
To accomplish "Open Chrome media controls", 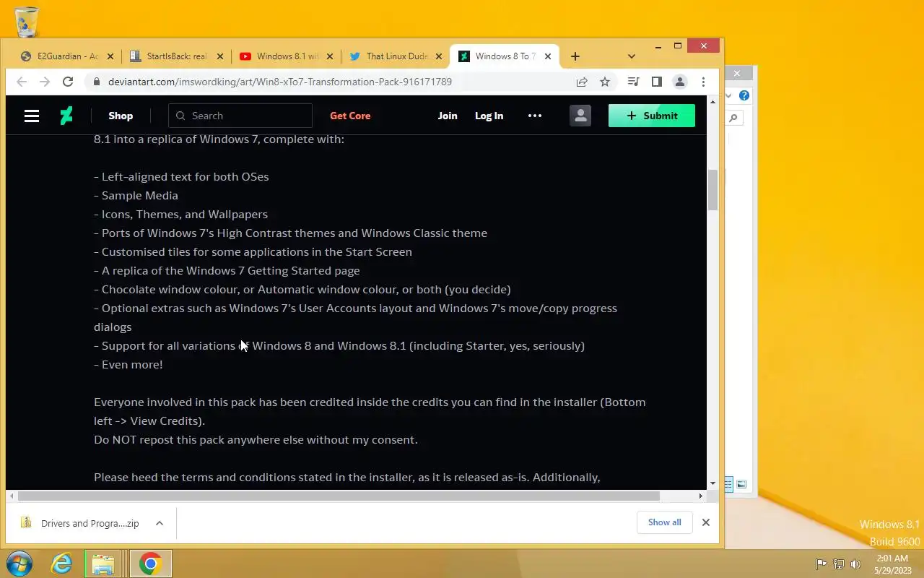I will point(634,82).
